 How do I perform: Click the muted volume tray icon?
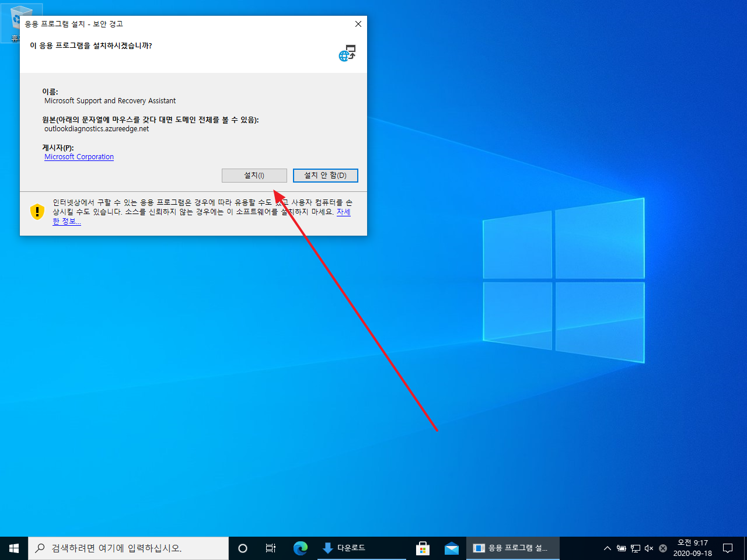pos(649,548)
